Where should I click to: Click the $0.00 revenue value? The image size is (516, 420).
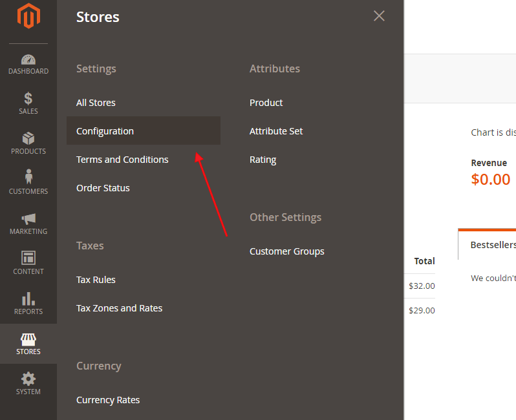(x=490, y=180)
